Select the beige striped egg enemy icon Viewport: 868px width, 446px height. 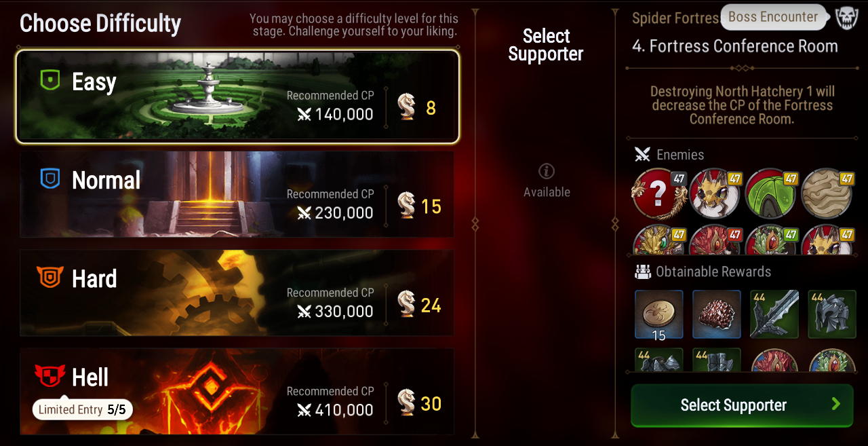click(x=827, y=193)
